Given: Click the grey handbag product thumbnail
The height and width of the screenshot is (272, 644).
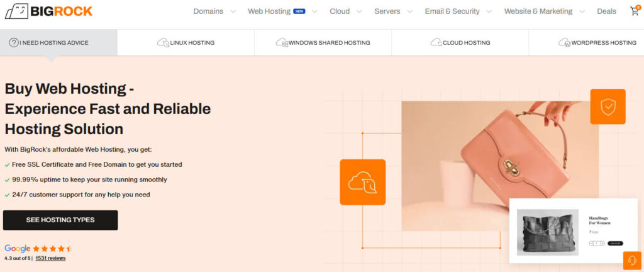Looking at the screenshot, I should [x=548, y=232].
